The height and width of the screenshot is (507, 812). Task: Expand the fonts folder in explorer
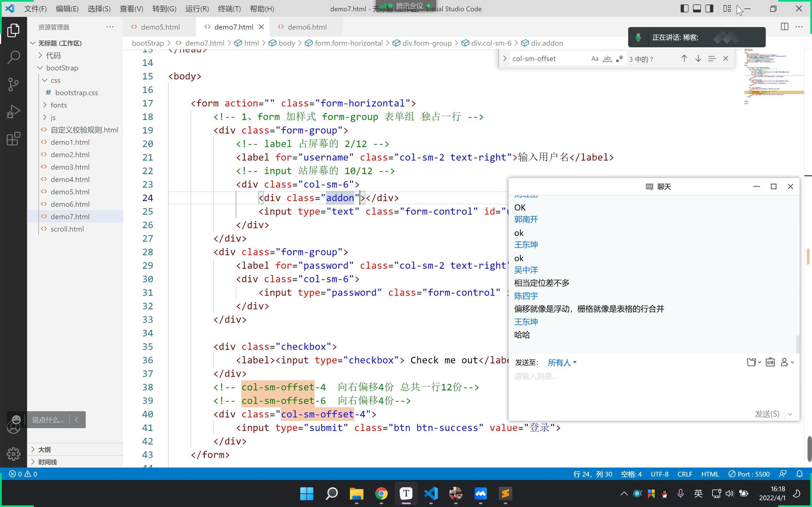point(59,105)
